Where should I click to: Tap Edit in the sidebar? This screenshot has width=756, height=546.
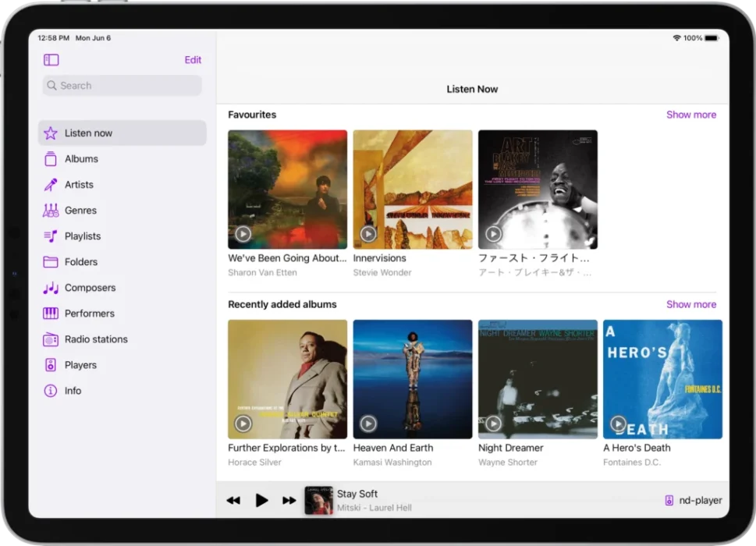tap(193, 60)
